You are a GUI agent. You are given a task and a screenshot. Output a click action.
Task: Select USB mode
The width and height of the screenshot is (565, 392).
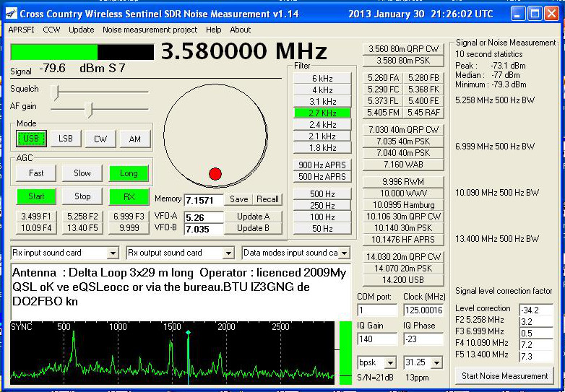click(31, 139)
